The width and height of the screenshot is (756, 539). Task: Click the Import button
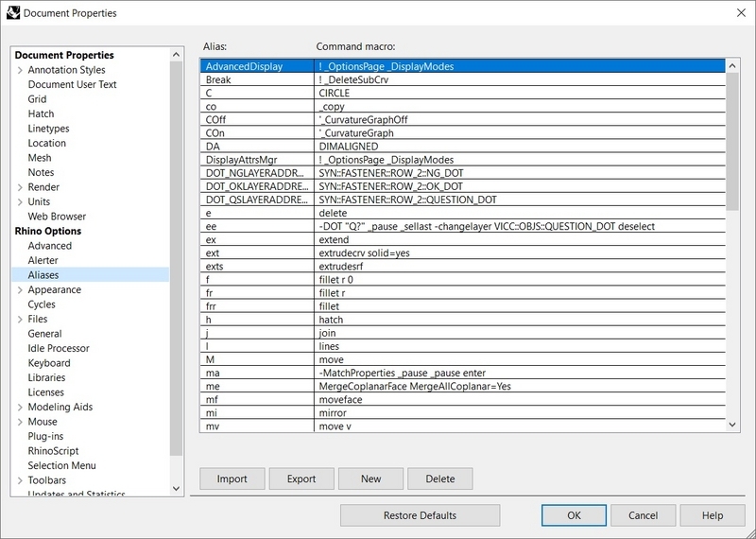pyautogui.click(x=232, y=478)
